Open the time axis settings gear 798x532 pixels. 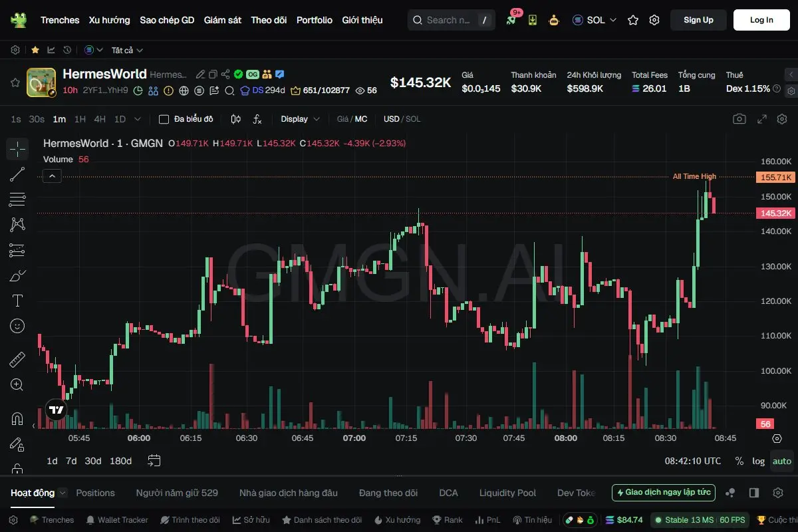pyautogui.click(x=777, y=438)
